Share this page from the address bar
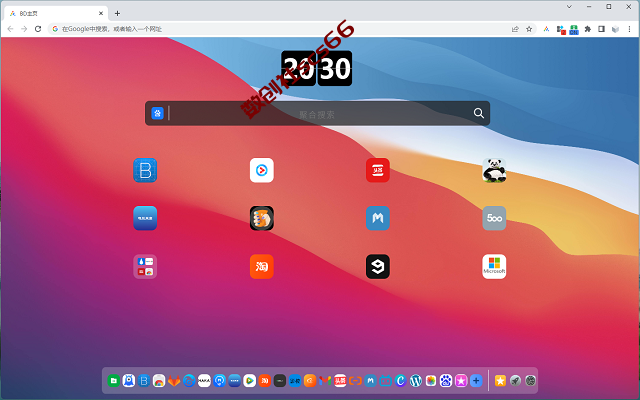640x400 pixels. tap(515, 29)
